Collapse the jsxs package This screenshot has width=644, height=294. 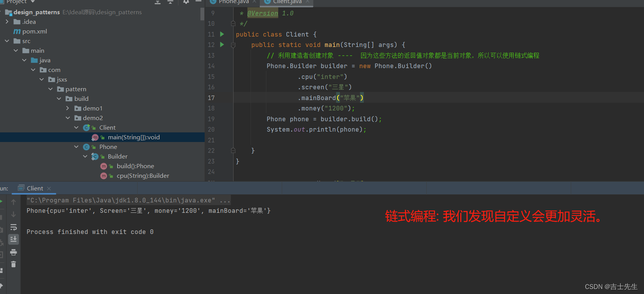pyautogui.click(x=42, y=80)
